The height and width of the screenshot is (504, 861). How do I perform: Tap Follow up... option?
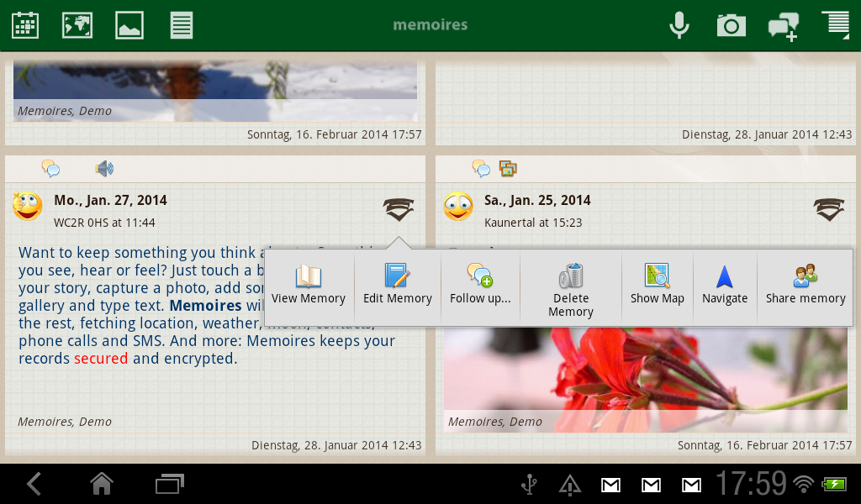[480, 286]
